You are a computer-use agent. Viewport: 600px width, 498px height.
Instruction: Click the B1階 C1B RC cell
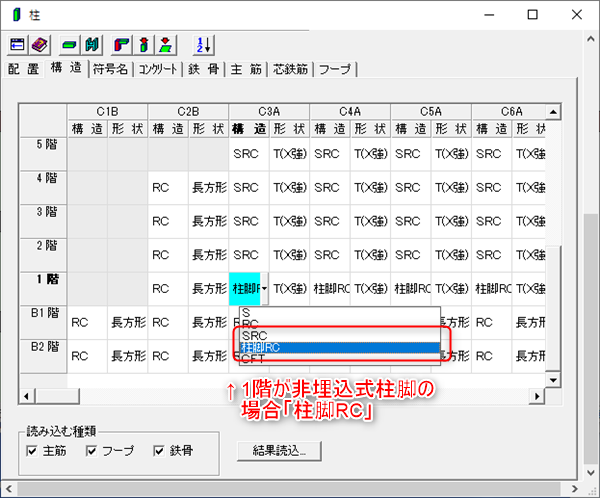point(87,323)
